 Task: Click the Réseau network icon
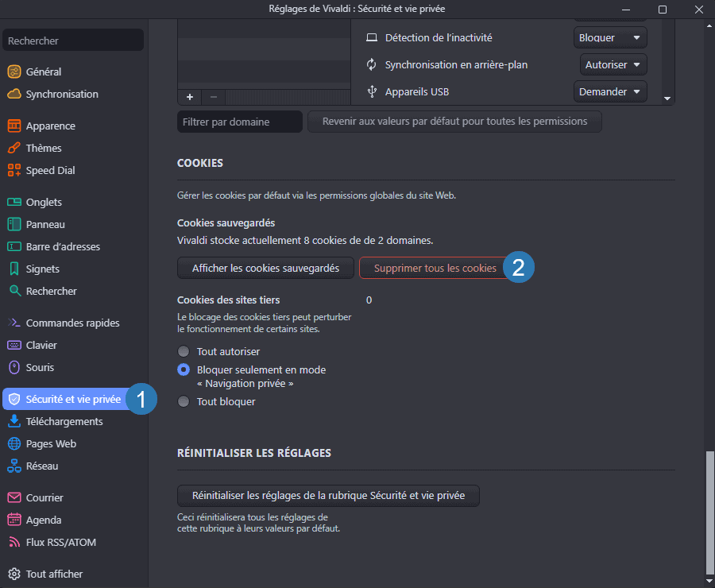[x=14, y=466]
